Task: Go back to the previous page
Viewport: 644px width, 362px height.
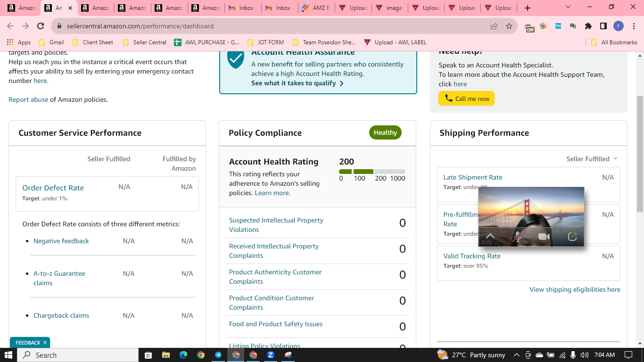Action: (10, 26)
